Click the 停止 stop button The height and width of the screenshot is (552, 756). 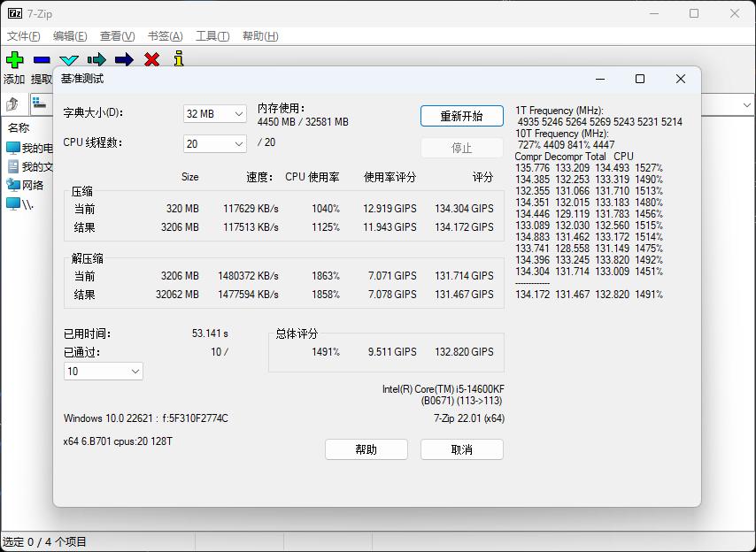[x=462, y=148]
